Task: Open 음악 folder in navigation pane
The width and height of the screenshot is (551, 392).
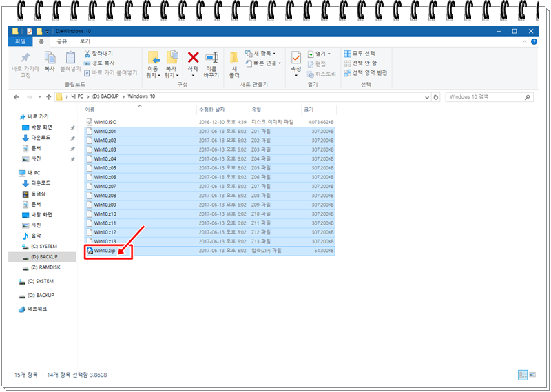Action: coord(32,236)
